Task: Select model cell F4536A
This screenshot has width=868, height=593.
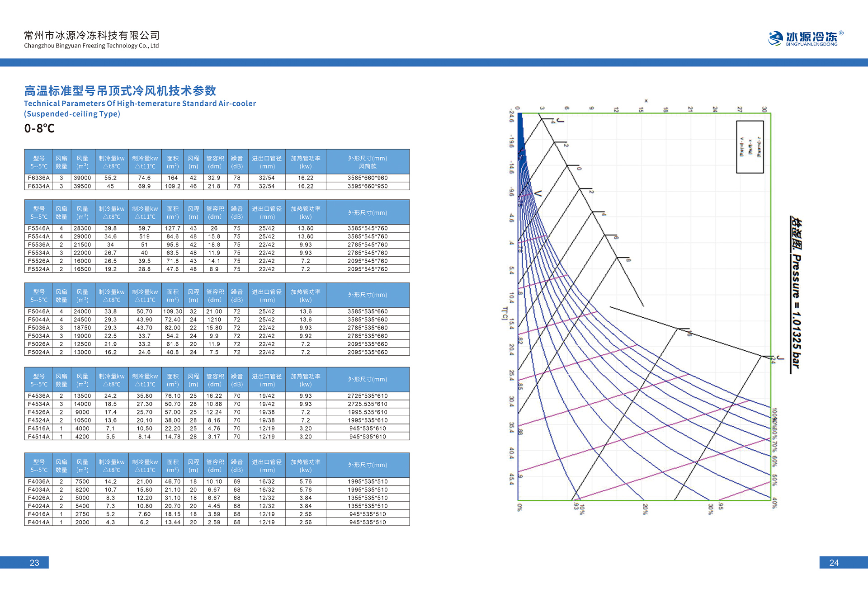Action: pyautogui.click(x=38, y=396)
